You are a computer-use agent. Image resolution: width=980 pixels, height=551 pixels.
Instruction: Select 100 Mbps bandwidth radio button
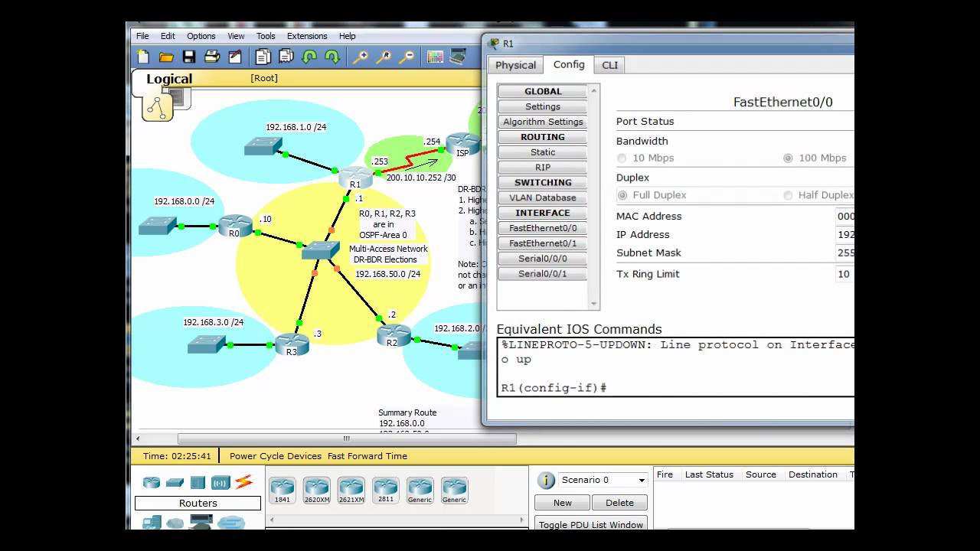(x=788, y=158)
